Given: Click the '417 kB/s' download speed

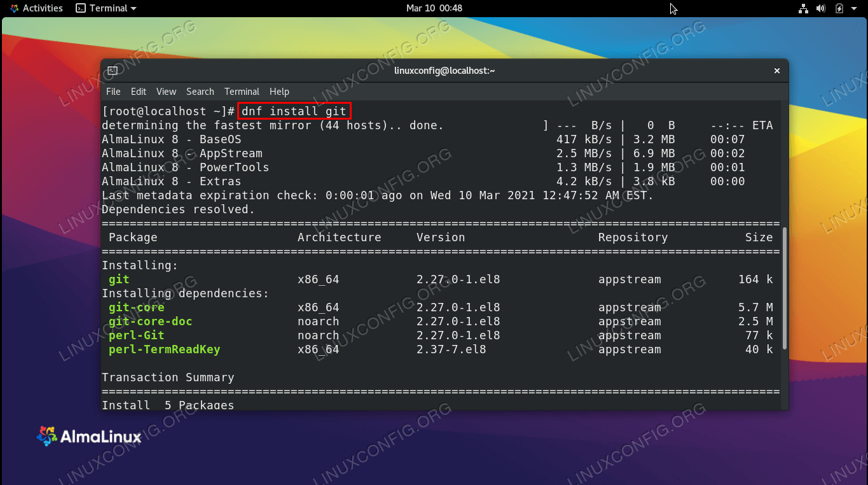Looking at the screenshot, I should point(584,139).
